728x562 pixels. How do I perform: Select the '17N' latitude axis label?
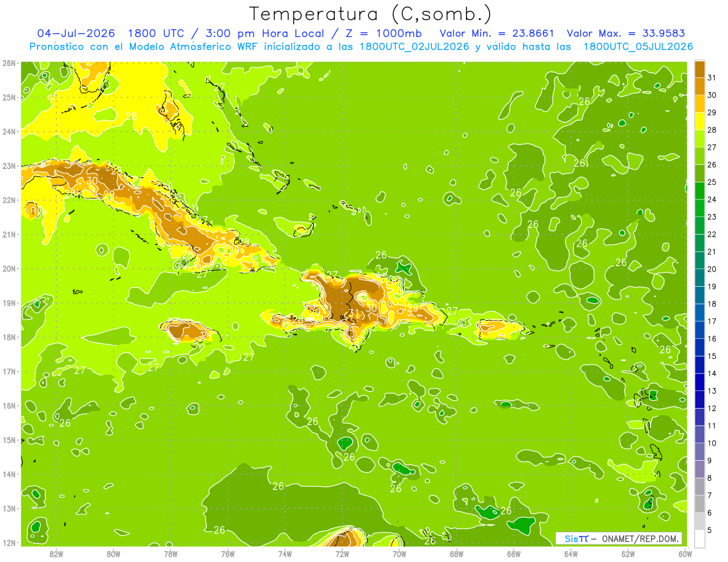click(9, 371)
